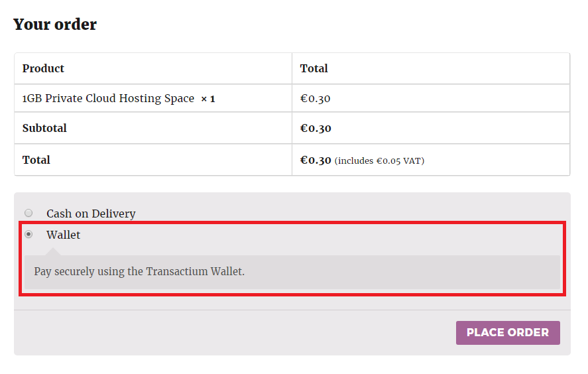The height and width of the screenshot is (374, 588).
Task: Click the Wallet payment label text
Action: 63,235
